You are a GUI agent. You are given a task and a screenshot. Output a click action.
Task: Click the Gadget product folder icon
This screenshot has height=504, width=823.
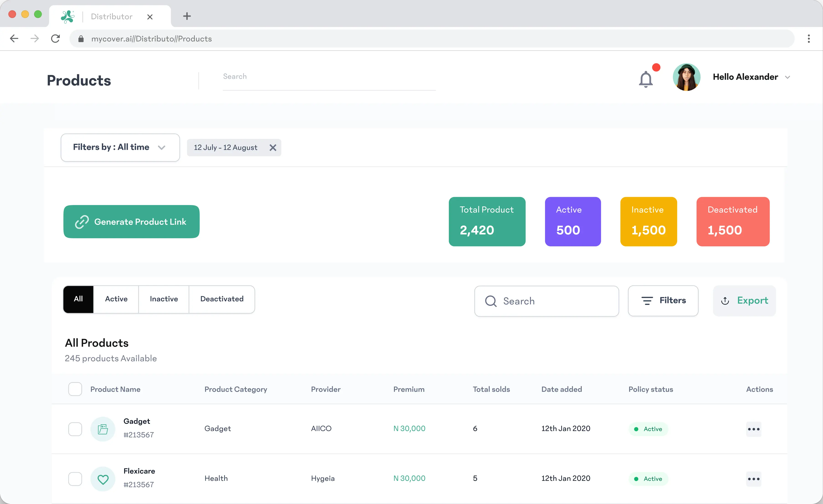(103, 429)
